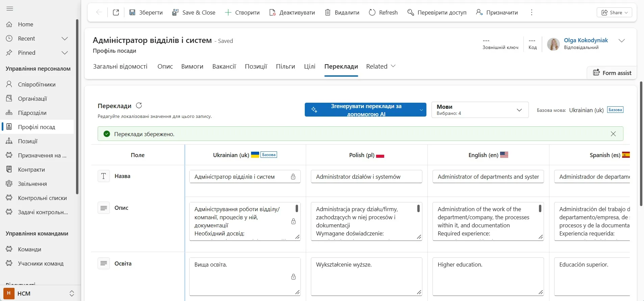The width and height of the screenshot is (644, 301).
Task: Dismiss the Переклади збережено notification
Action: [x=613, y=134]
